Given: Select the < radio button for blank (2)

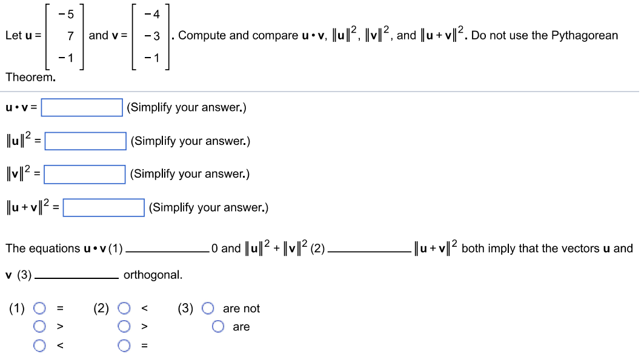Looking at the screenshot, I should pos(124,308).
